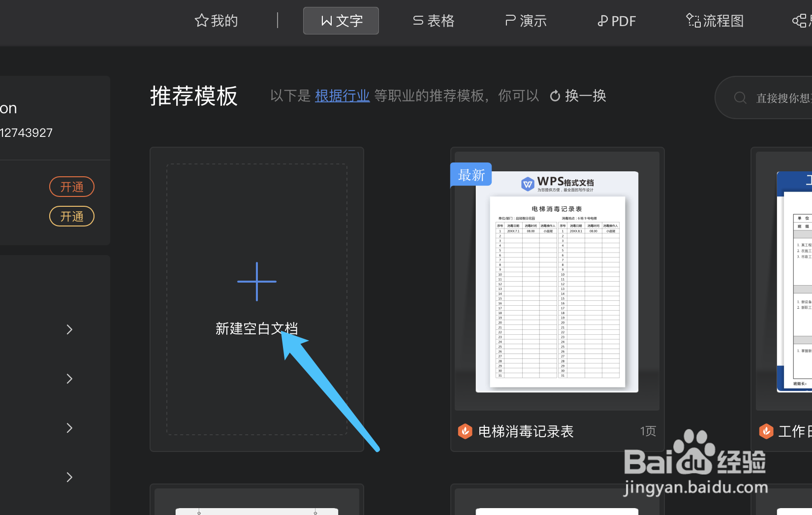Click the 根据行业 link
Image resolution: width=812 pixels, height=515 pixels.
pyautogui.click(x=342, y=96)
